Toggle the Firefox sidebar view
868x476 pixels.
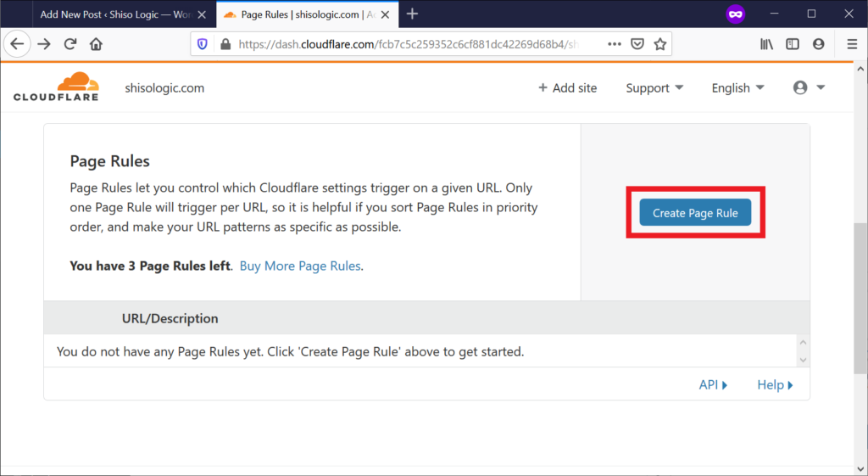click(x=793, y=44)
